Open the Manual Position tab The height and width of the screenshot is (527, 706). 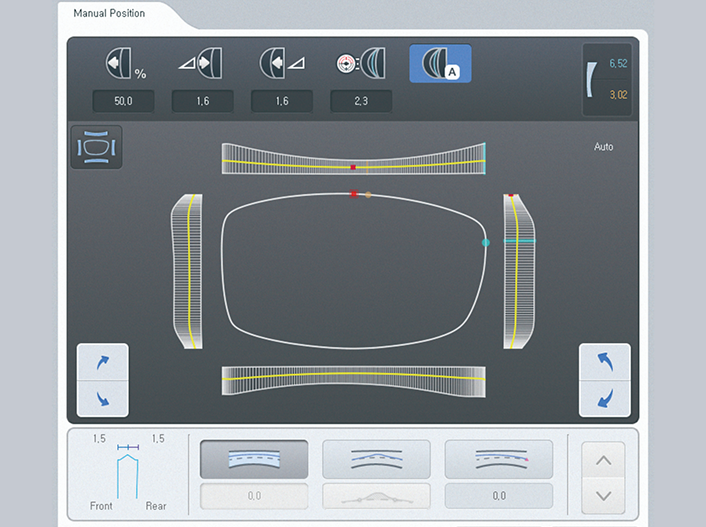[109, 14]
